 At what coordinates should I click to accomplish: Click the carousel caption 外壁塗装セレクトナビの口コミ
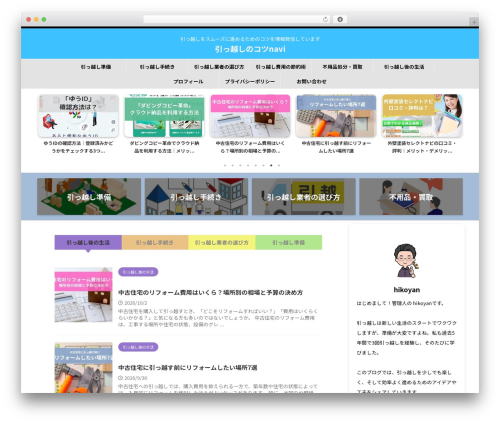(x=422, y=147)
